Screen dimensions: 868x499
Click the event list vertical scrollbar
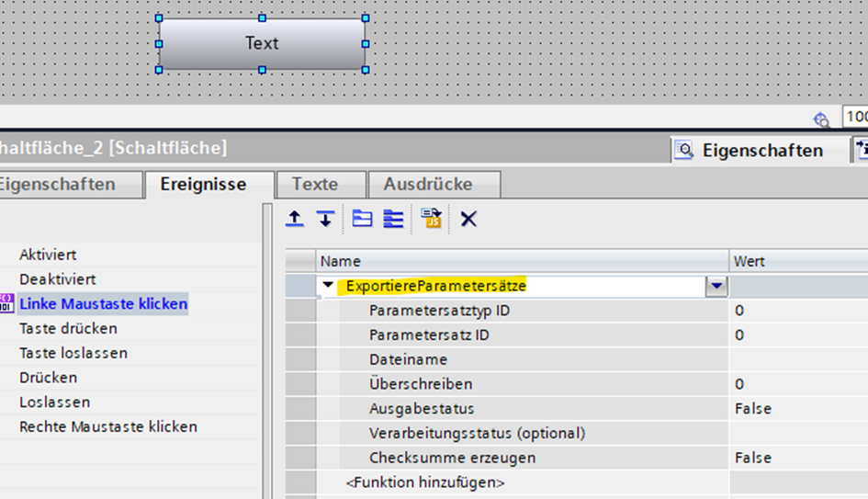267,351
